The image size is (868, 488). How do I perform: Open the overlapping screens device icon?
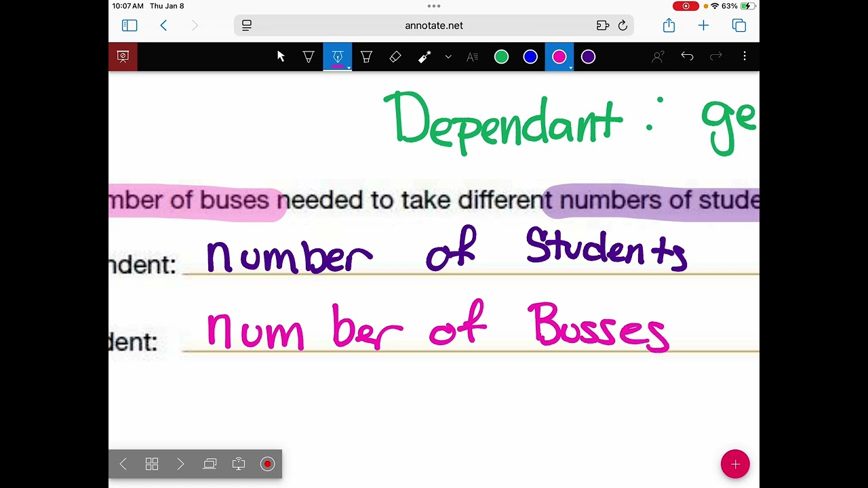tap(210, 464)
